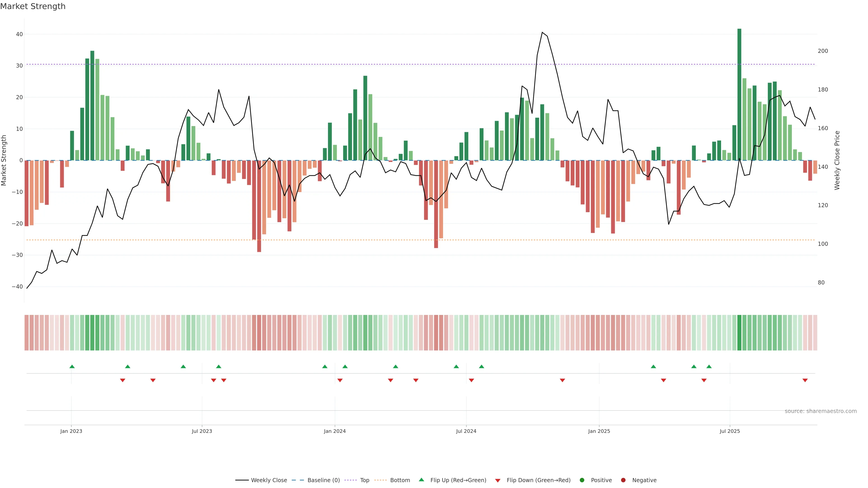Image resolution: width=868 pixels, height=488 pixels.
Task: Click the green Positive legend circle
Action: (582, 480)
